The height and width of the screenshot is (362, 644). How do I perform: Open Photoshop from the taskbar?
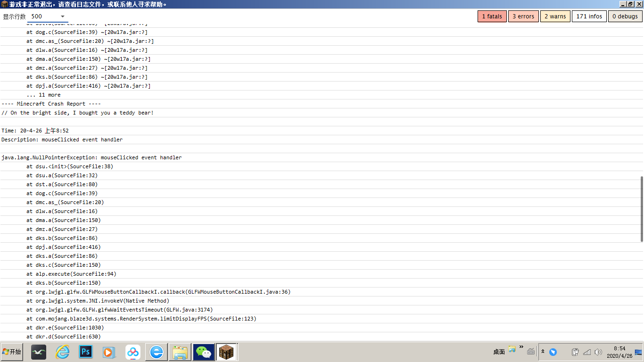86,352
